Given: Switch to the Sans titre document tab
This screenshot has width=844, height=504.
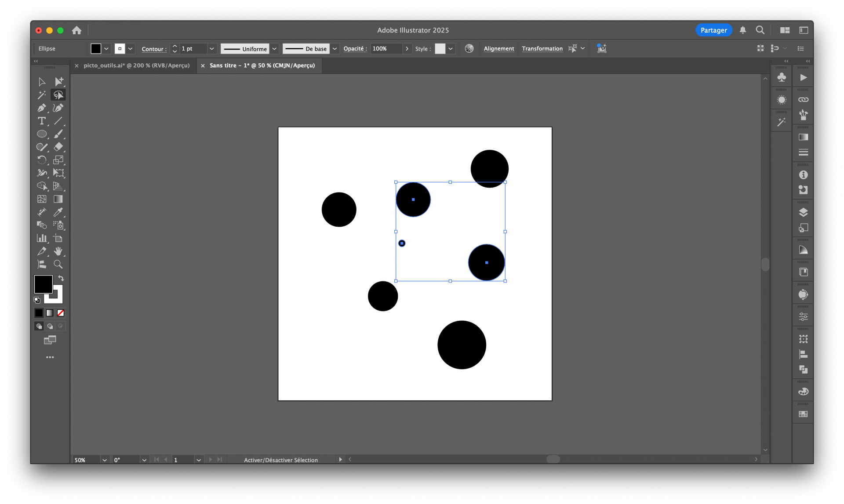Looking at the screenshot, I should (262, 65).
